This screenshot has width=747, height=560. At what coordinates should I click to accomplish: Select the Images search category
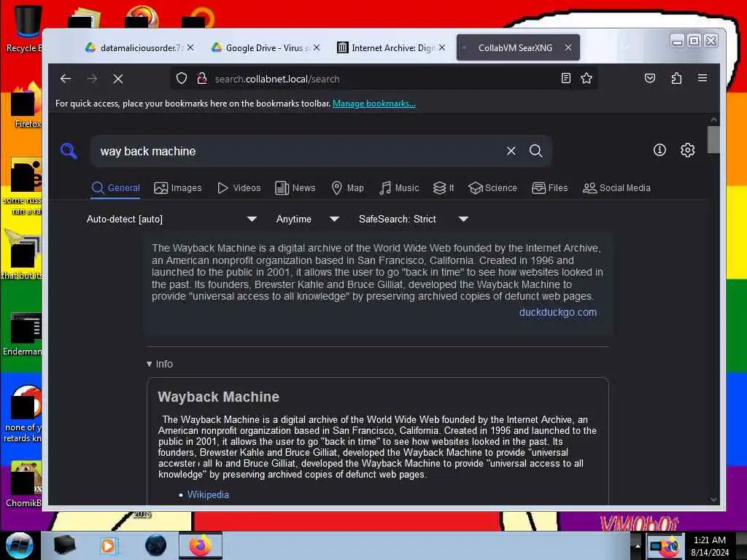178,188
